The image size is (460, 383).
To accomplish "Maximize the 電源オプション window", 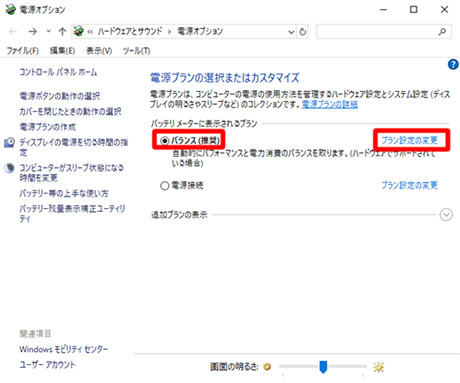I will coord(414,10).
